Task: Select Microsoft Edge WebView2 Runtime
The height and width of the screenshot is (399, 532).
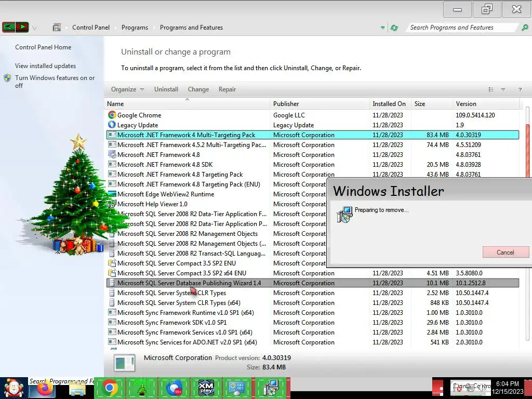Action: [216, 194]
